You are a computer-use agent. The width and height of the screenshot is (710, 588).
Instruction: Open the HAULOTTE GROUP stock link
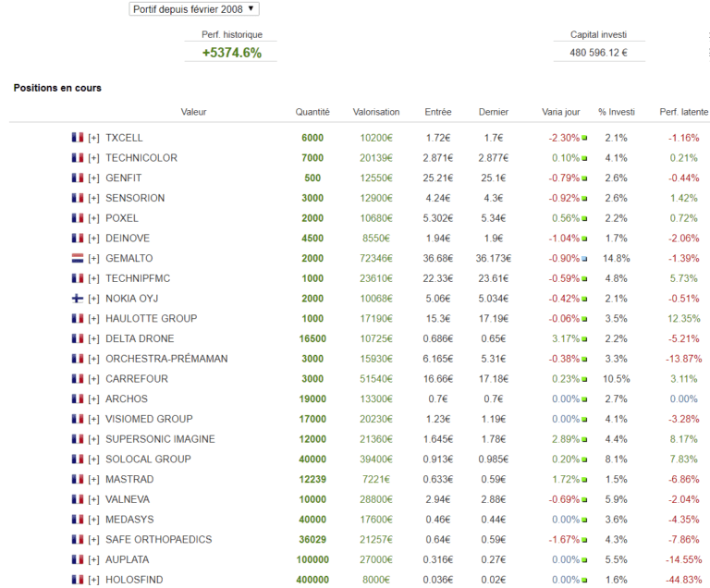[151, 319]
